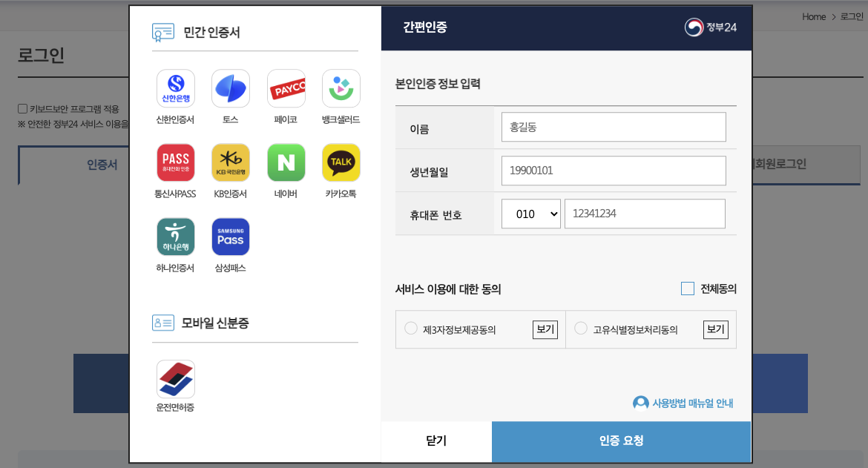Choose Samsung Pass (삼성패스)

(x=231, y=236)
